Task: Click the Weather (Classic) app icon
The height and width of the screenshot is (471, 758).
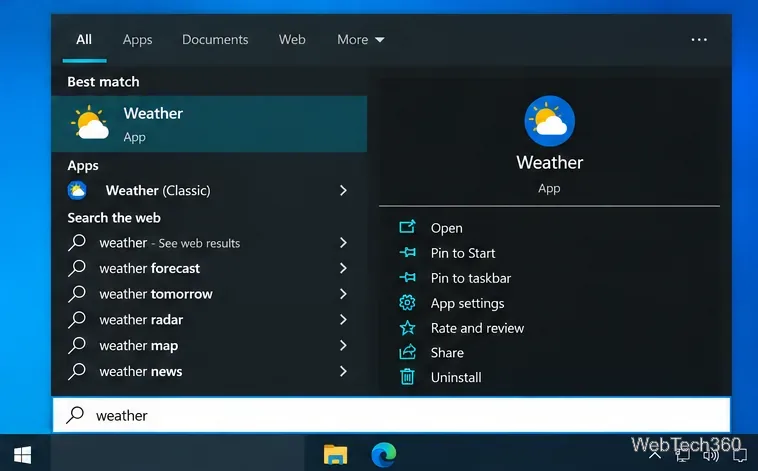Action: pyautogui.click(x=77, y=191)
